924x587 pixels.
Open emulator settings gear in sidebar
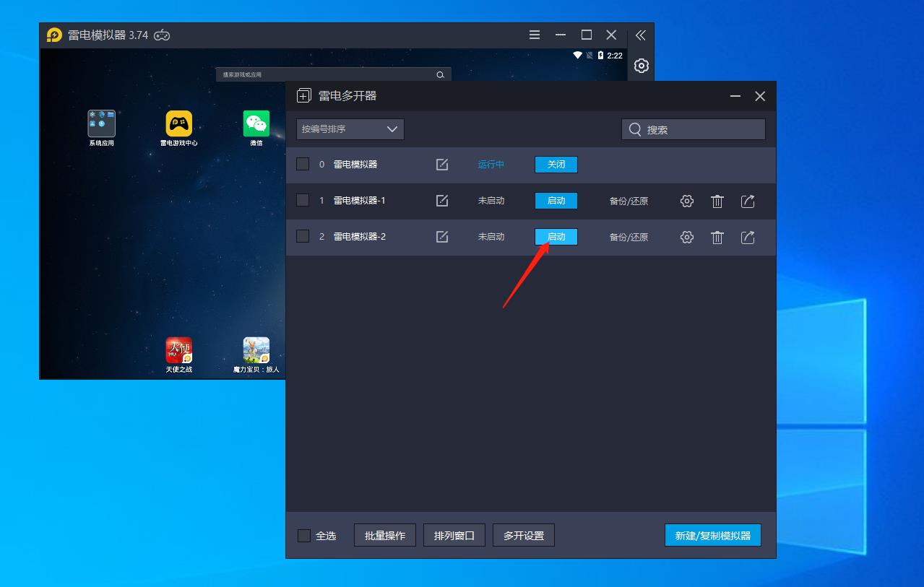click(x=641, y=66)
